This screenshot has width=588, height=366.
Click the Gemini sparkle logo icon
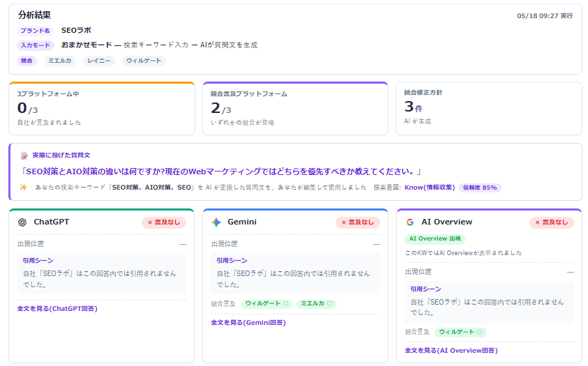[x=216, y=222]
